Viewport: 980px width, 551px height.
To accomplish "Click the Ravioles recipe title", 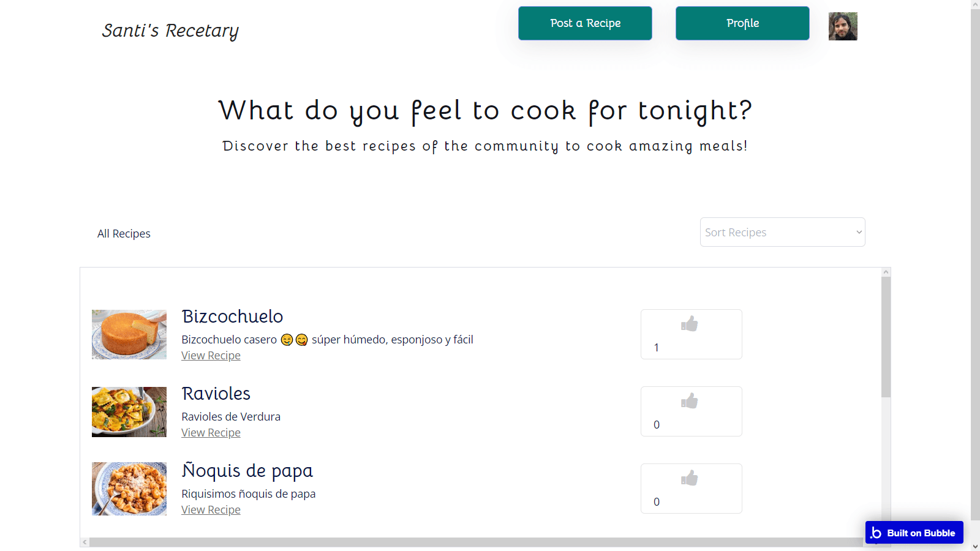I will click(x=216, y=394).
